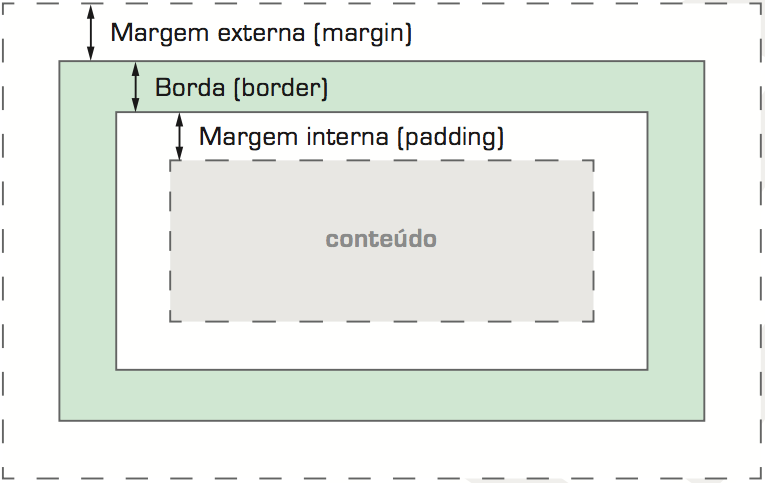Click the white padding area right of content

(x=621, y=241)
